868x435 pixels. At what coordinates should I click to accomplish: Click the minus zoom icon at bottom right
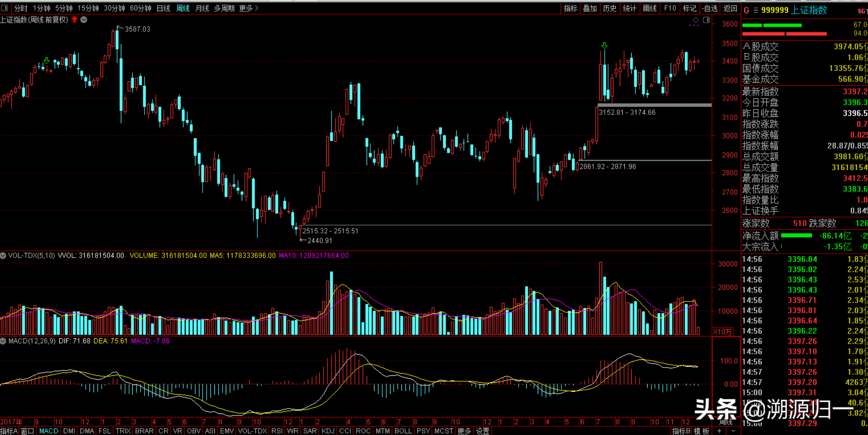click(733, 431)
